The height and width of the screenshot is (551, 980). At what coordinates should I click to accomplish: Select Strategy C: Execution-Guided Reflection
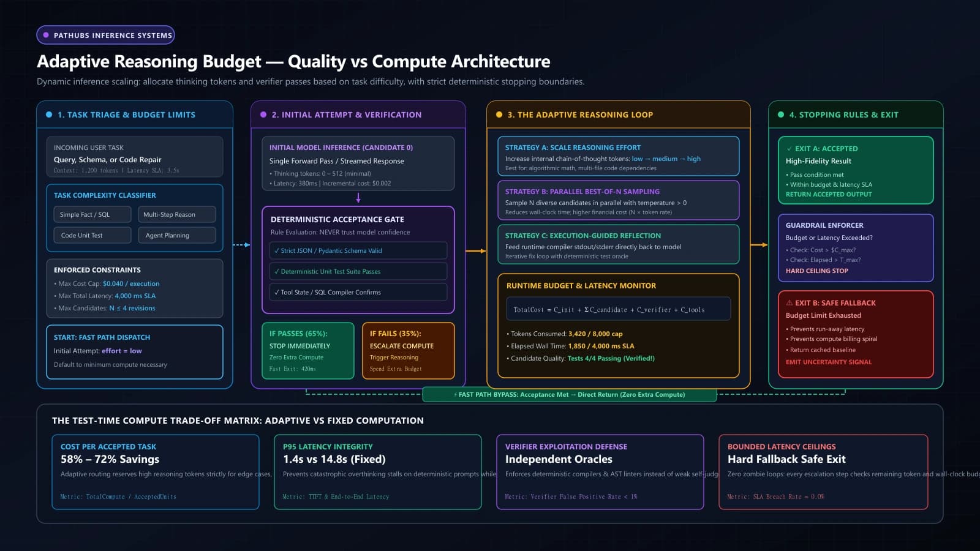(x=619, y=244)
